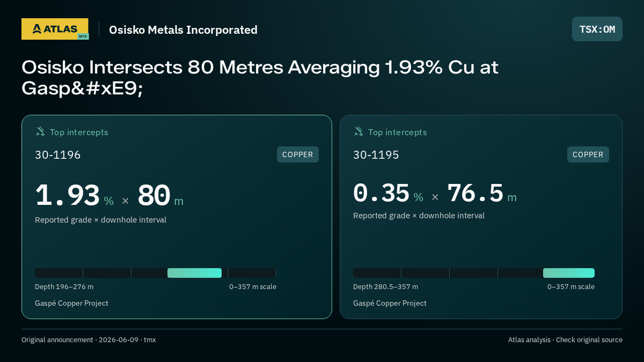Screen dimensions: 644x362
Task: Click the COPPER tag on the 30-1196 card
Action: pos(298,154)
